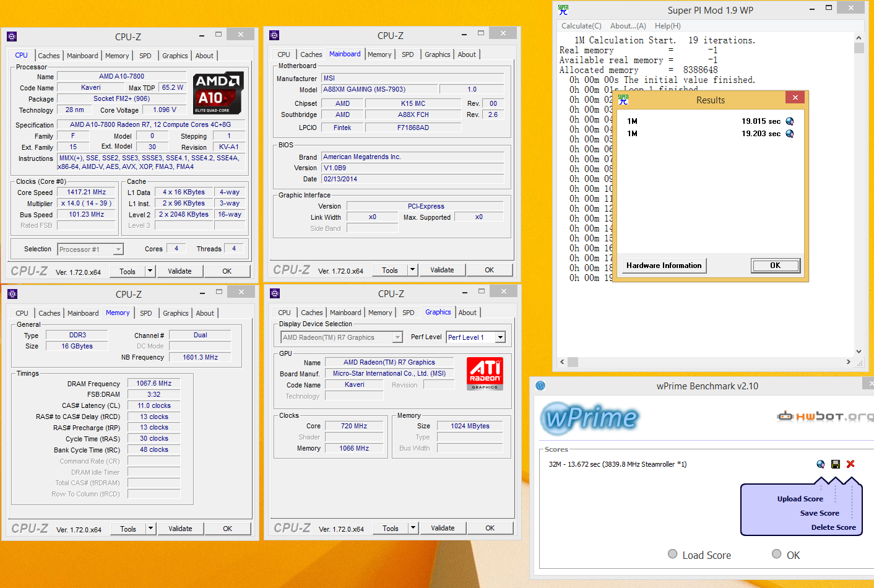Click the CPU-Z title icon in the Memory window
This screenshot has width=874, height=588.
[12, 294]
